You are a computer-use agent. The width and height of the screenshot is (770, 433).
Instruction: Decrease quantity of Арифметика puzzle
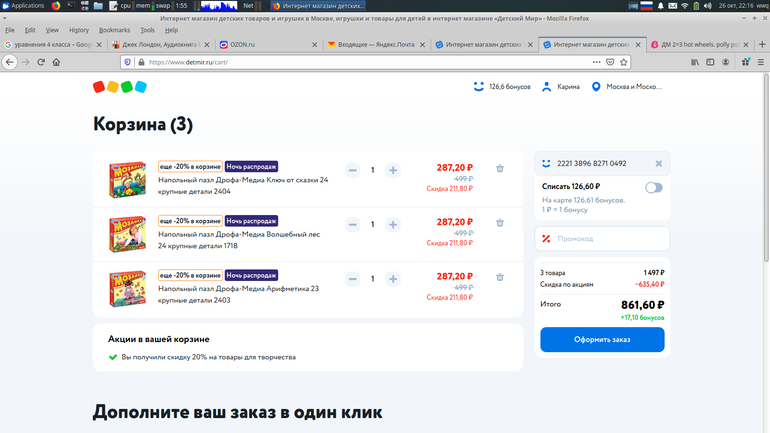(x=353, y=279)
